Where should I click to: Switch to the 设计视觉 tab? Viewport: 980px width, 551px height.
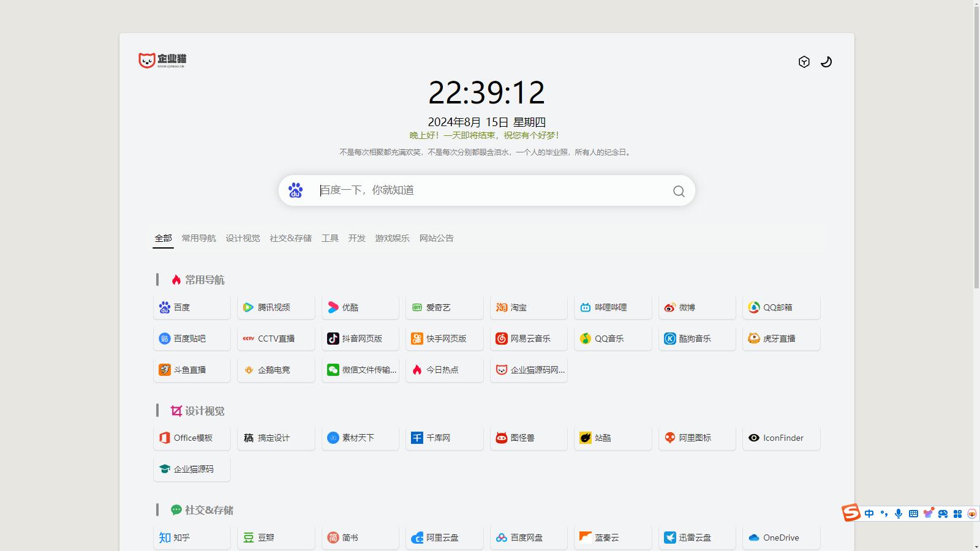tap(243, 238)
